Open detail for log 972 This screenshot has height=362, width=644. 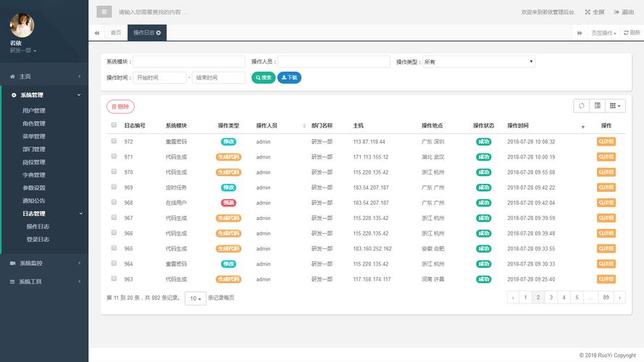(x=606, y=142)
